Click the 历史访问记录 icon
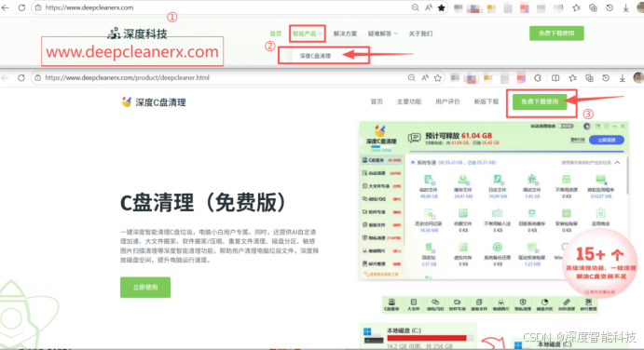644x350 pixels. point(429,213)
